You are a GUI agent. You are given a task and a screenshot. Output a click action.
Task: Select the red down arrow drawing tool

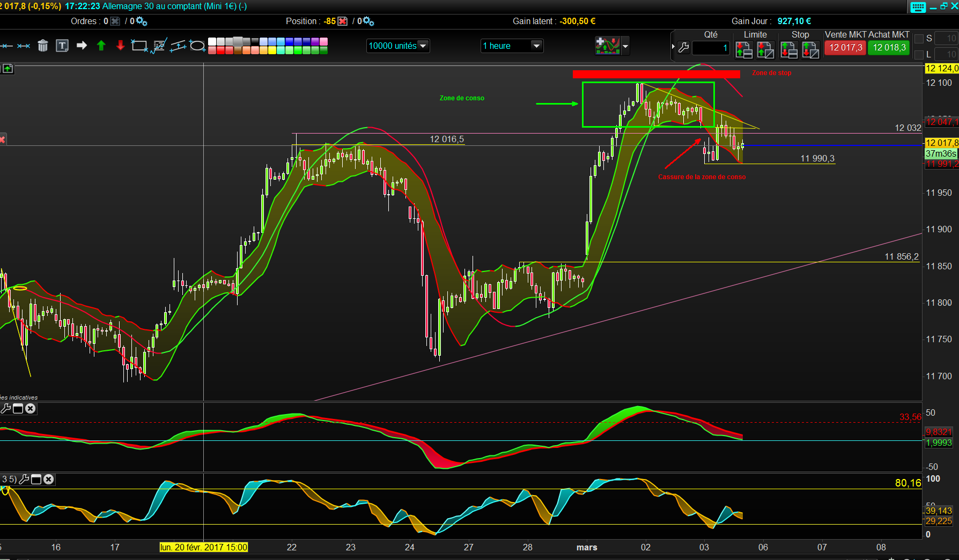(x=120, y=46)
